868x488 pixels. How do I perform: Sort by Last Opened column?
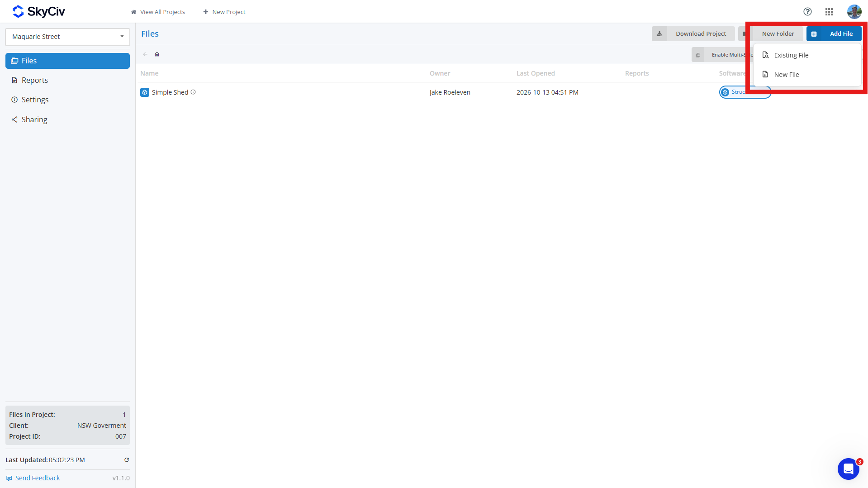point(536,73)
